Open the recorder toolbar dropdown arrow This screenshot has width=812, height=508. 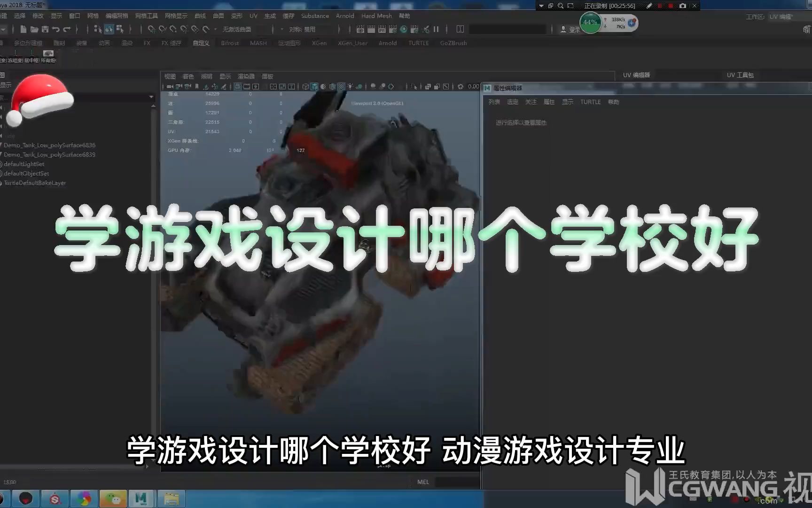(x=541, y=6)
